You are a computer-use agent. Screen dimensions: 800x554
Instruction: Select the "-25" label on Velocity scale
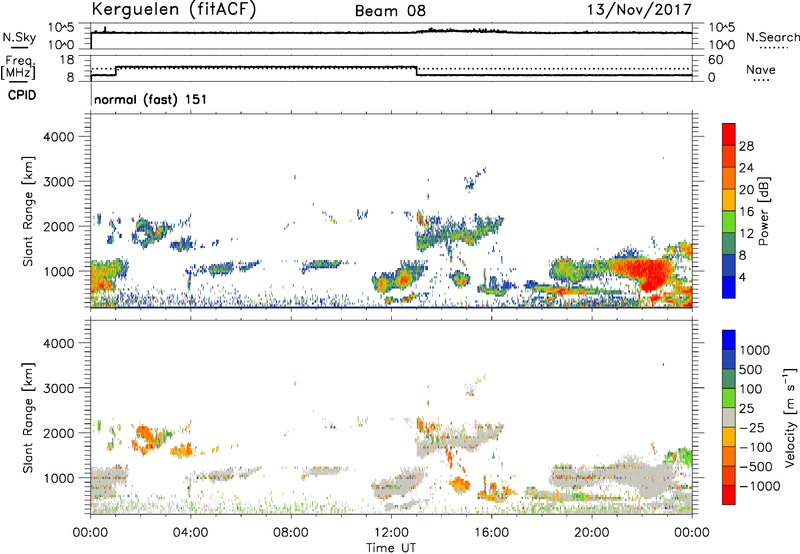click(752, 428)
